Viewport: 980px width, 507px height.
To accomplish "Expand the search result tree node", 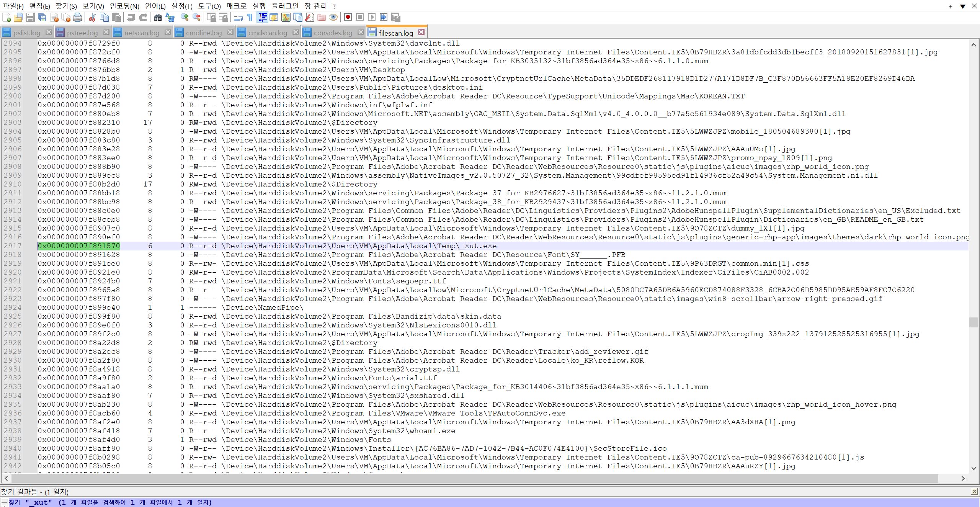I will [x=4, y=502].
